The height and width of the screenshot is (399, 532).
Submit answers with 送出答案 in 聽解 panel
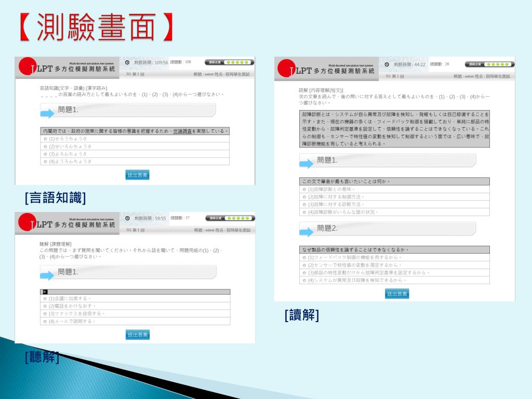click(137, 335)
